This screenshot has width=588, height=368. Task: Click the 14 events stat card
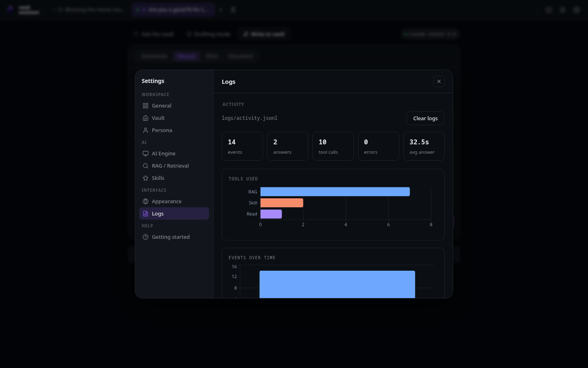point(242,146)
